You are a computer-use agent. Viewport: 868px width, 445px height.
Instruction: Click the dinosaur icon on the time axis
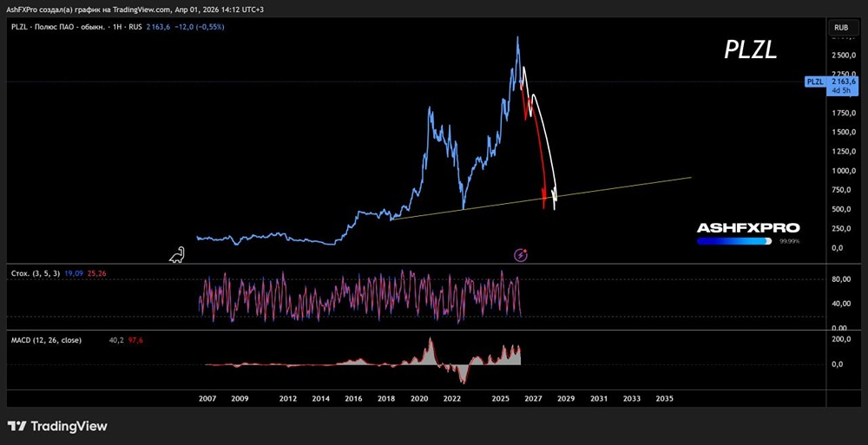tap(177, 255)
